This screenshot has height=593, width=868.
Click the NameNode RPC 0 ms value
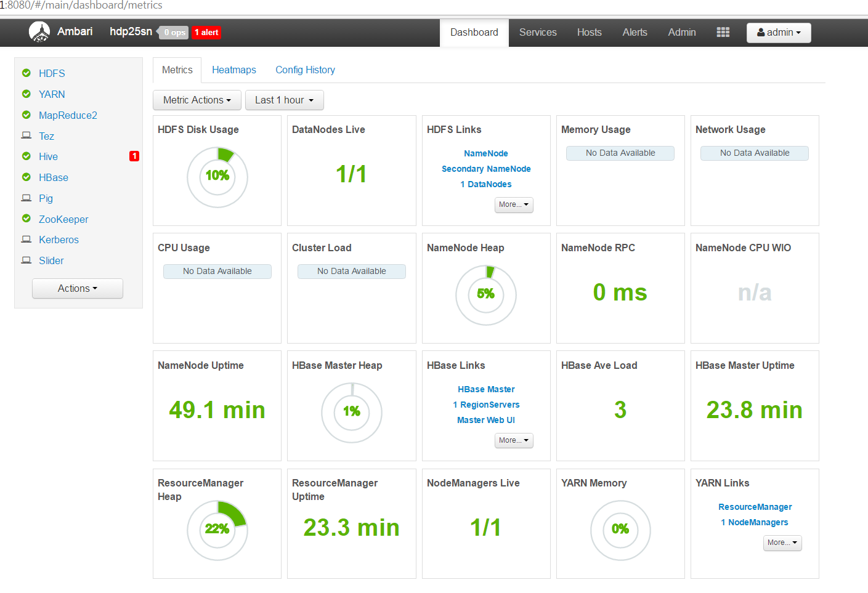pos(620,292)
